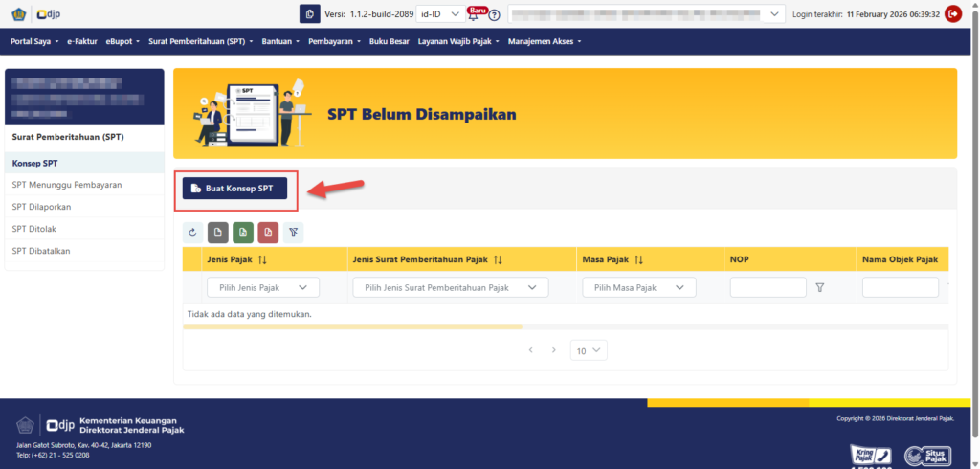This screenshot has width=980, height=469.
Task: Clear table filters with funnel icon
Action: pos(293,233)
